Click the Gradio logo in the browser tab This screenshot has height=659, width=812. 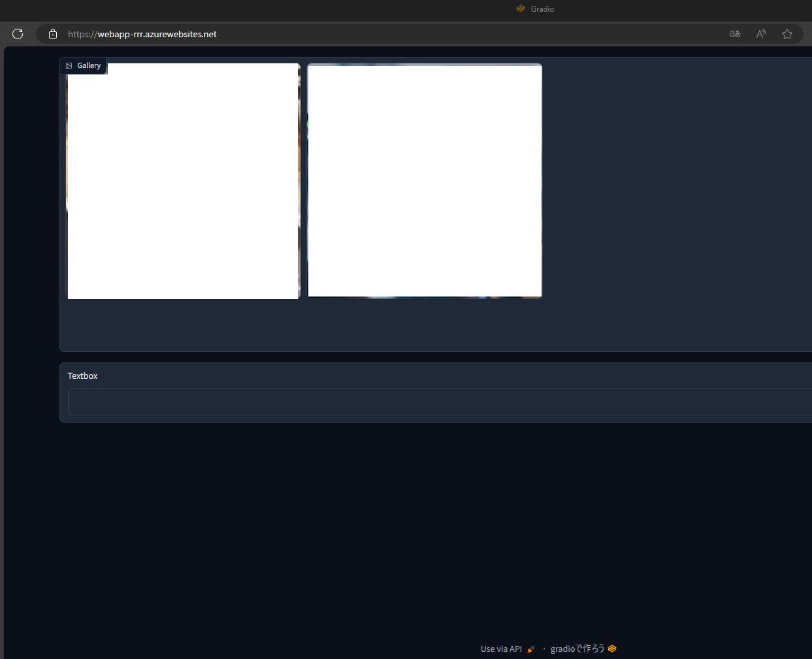tap(520, 8)
